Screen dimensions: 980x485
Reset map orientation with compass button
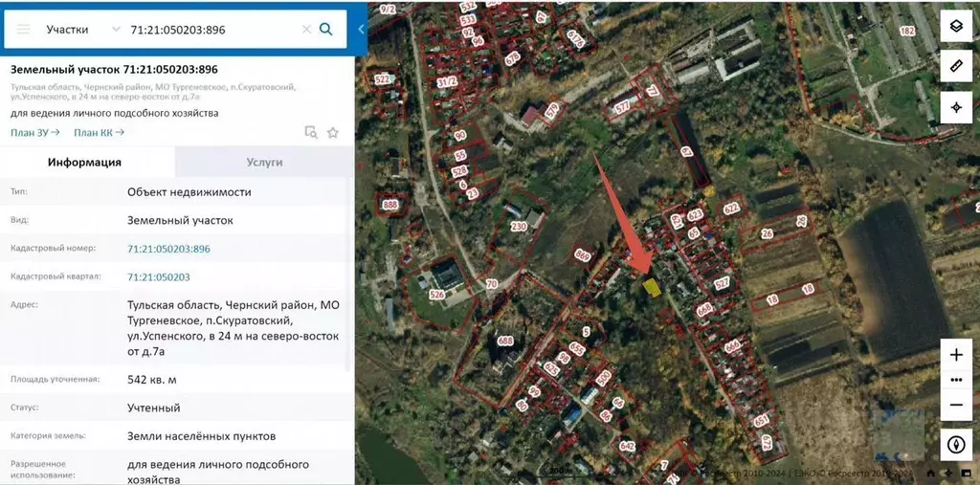(x=955, y=445)
